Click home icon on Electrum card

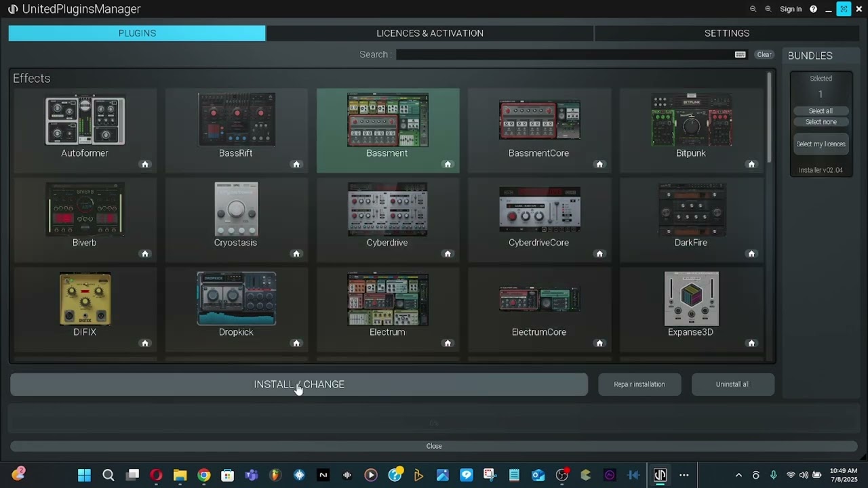(x=448, y=343)
